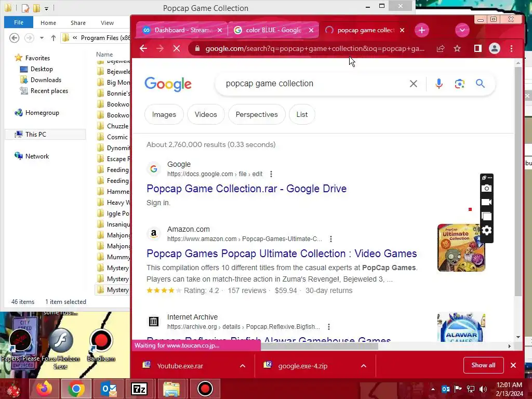532x399 pixels.
Task: Click the volume icon in system tray
Action: point(483,389)
